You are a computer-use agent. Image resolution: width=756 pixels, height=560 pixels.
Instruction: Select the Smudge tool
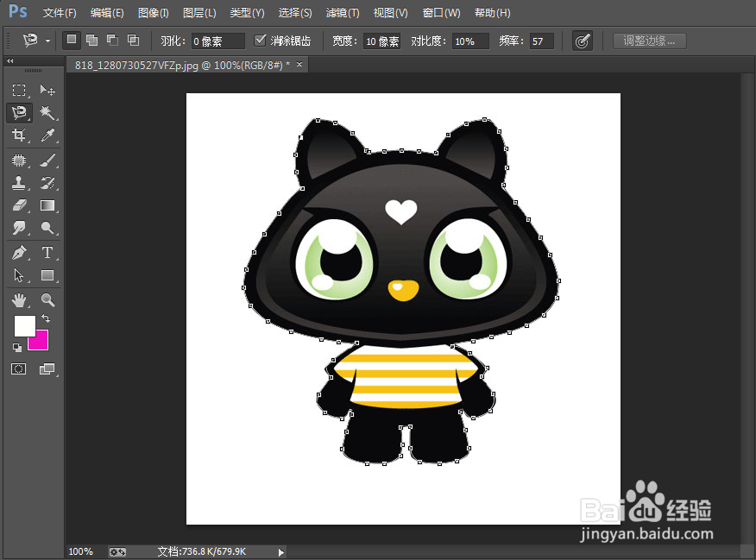[19, 228]
